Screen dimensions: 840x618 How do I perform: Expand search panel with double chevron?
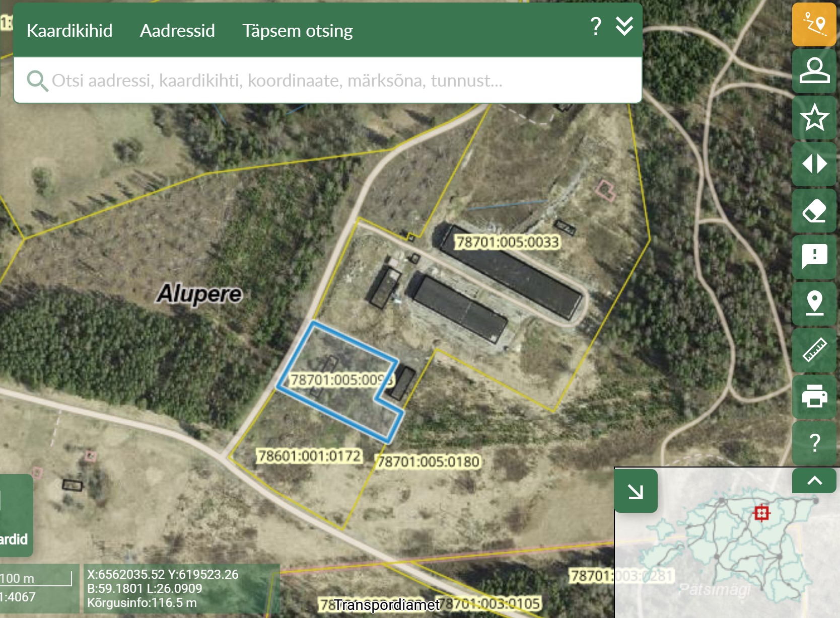(624, 26)
